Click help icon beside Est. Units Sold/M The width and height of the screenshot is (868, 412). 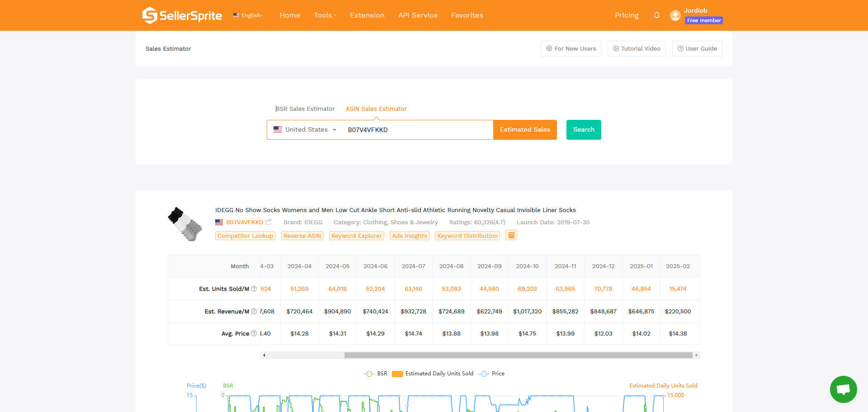pos(254,289)
